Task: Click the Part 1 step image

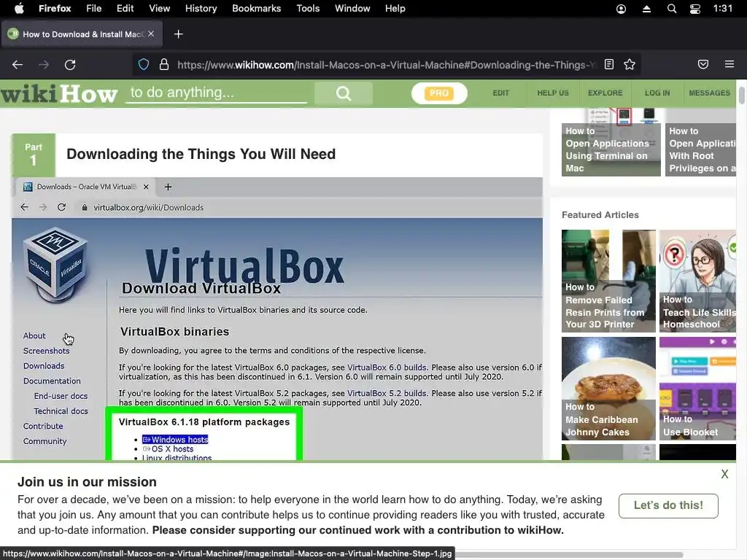Action: 276,319
